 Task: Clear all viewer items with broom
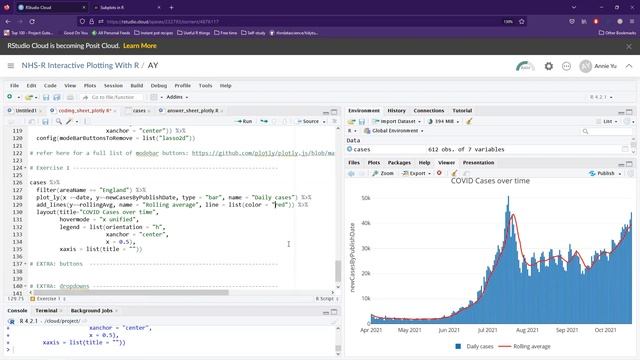tap(454, 173)
